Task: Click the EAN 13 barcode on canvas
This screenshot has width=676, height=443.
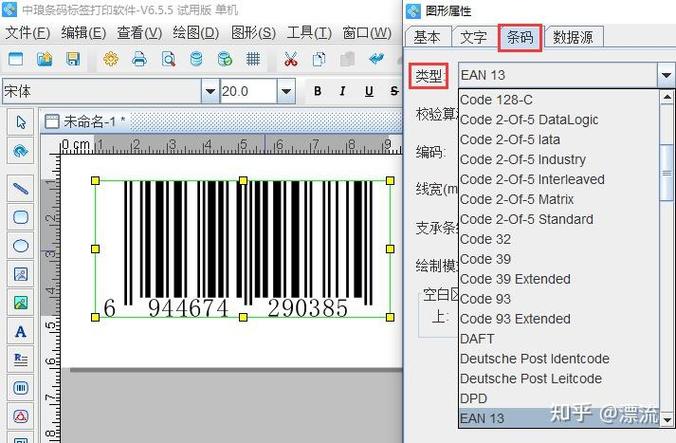Action: click(x=243, y=249)
